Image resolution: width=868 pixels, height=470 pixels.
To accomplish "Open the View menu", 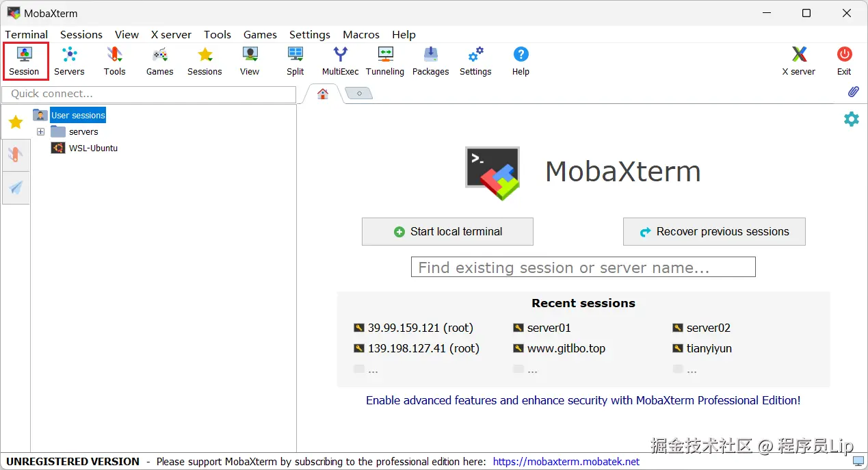I will 127,34.
